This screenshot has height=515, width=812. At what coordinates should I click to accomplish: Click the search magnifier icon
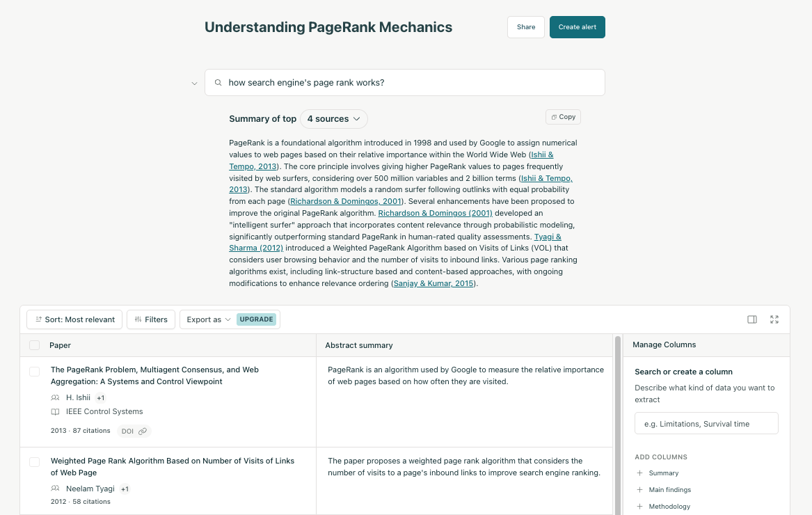coord(218,83)
